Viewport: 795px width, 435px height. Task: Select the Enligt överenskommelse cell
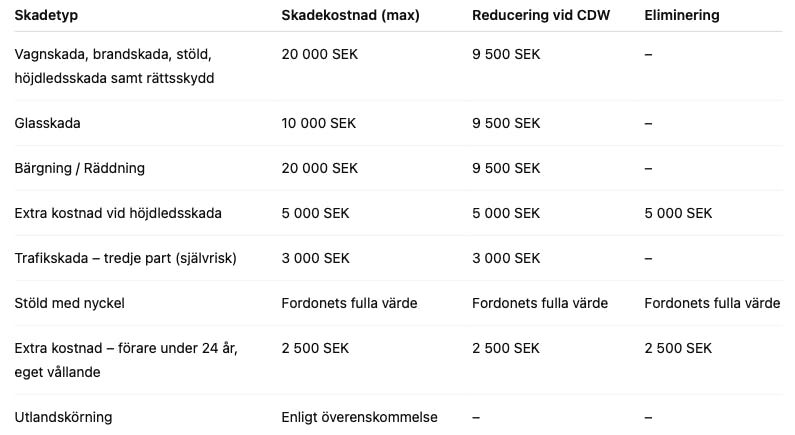(358, 416)
